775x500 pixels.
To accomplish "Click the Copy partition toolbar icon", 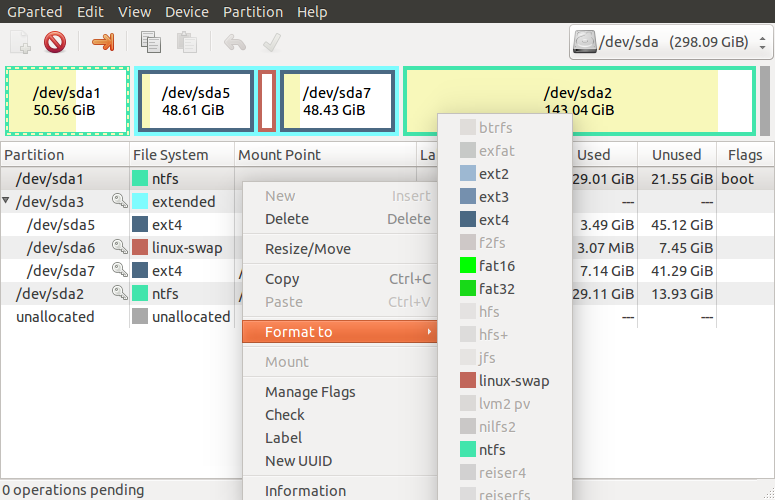I will (x=151, y=42).
